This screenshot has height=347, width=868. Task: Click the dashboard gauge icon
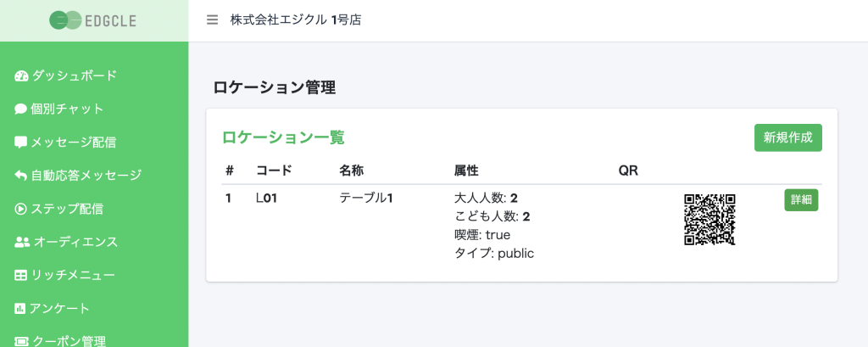click(21, 76)
